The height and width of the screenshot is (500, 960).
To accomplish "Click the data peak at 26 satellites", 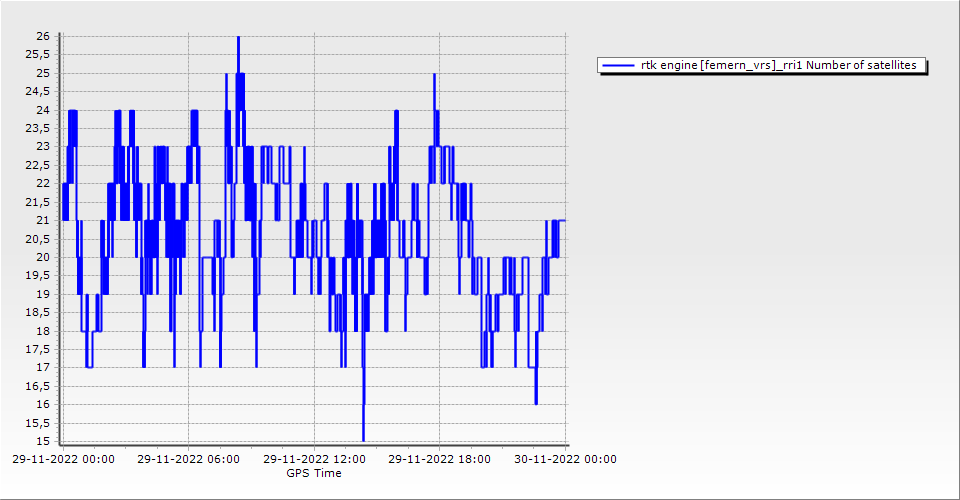I will (x=238, y=38).
